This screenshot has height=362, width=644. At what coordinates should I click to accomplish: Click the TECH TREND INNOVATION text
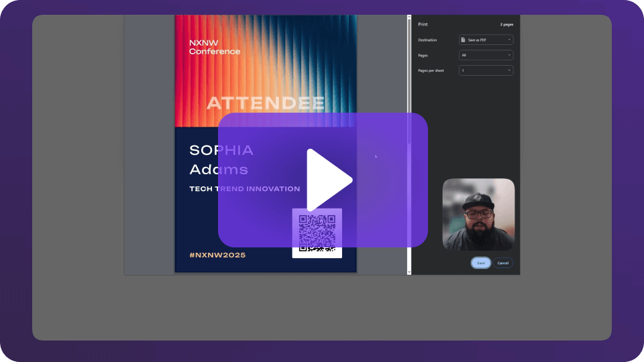pos(244,189)
